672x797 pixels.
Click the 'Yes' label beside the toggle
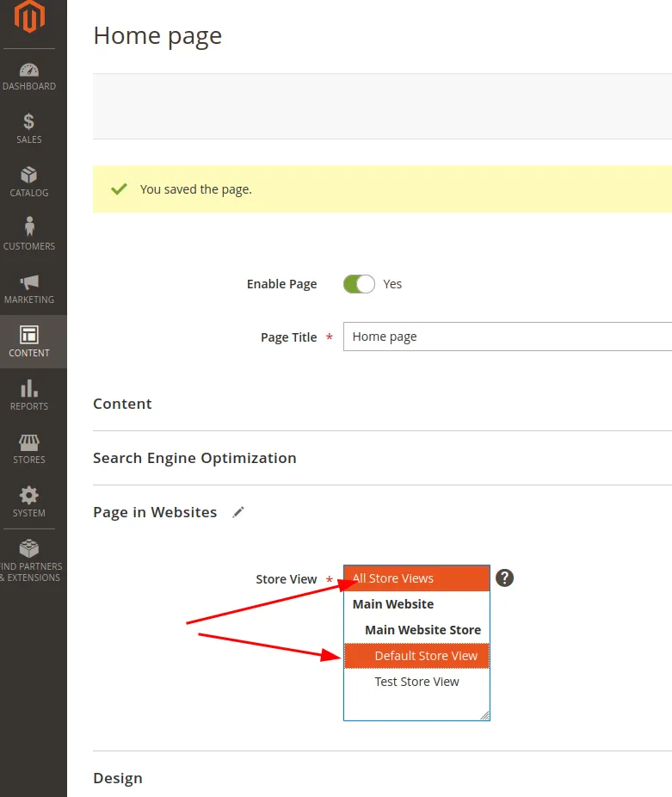click(x=391, y=284)
